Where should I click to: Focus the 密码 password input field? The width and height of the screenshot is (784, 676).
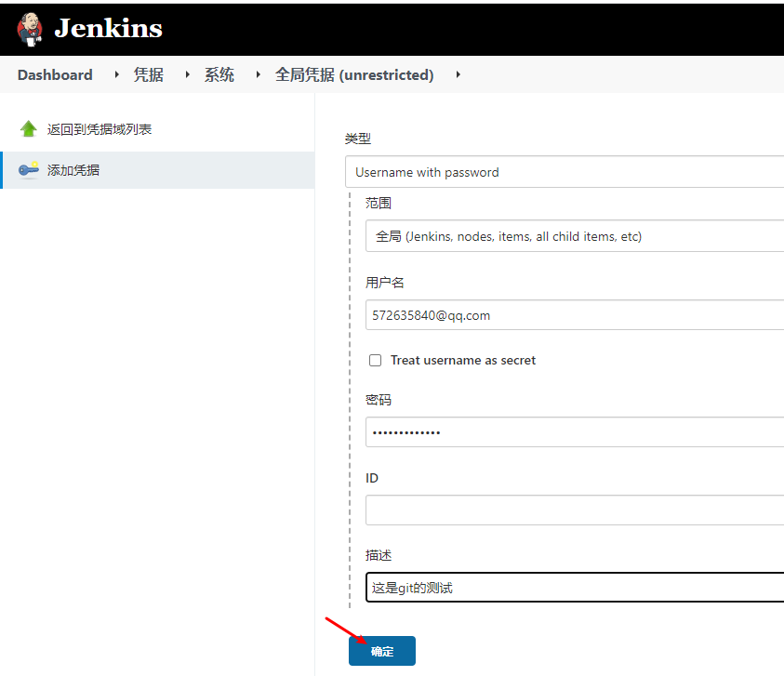pyautogui.click(x=577, y=431)
